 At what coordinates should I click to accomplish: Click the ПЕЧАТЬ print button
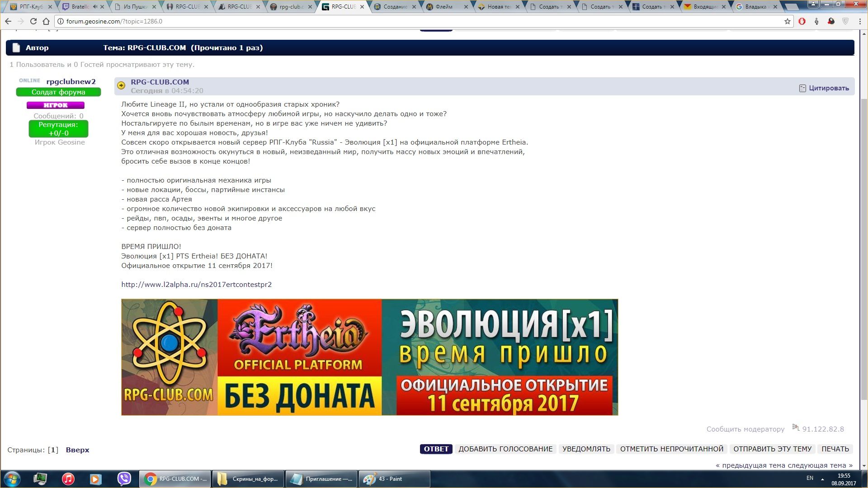click(835, 449)
